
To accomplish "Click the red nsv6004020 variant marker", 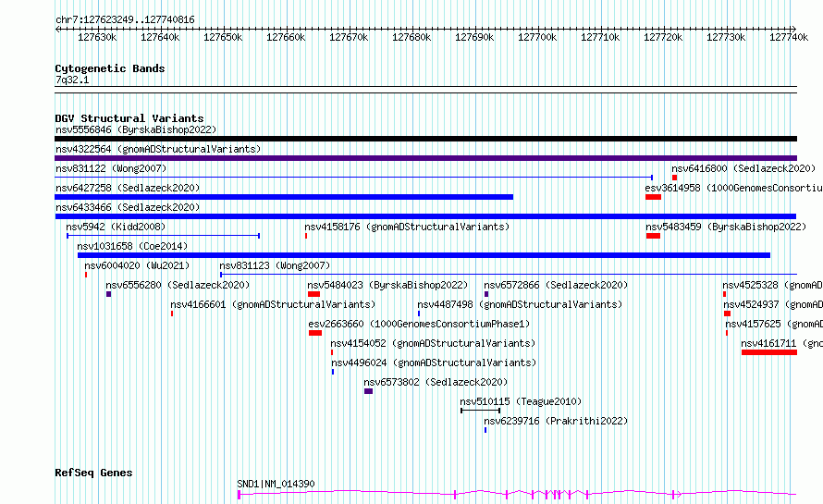I will (x=86, y=275).
